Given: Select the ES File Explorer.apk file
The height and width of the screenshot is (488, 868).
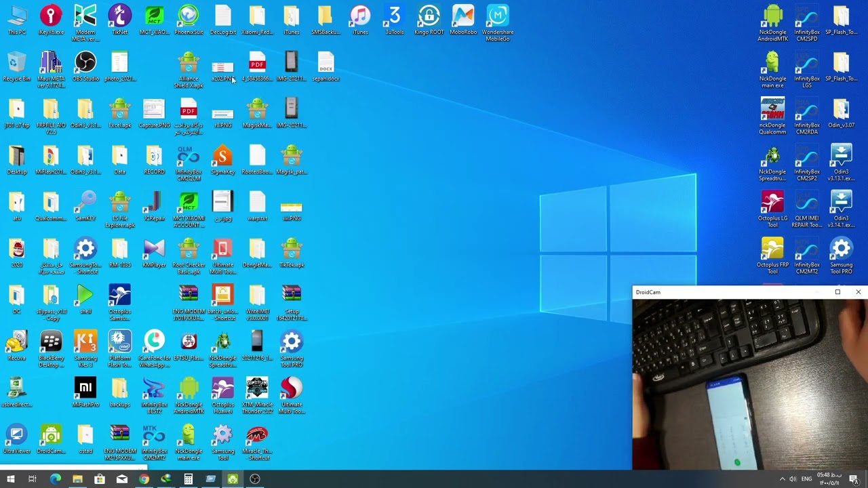Looking at the screenshot, I should [x=119, y=210].
